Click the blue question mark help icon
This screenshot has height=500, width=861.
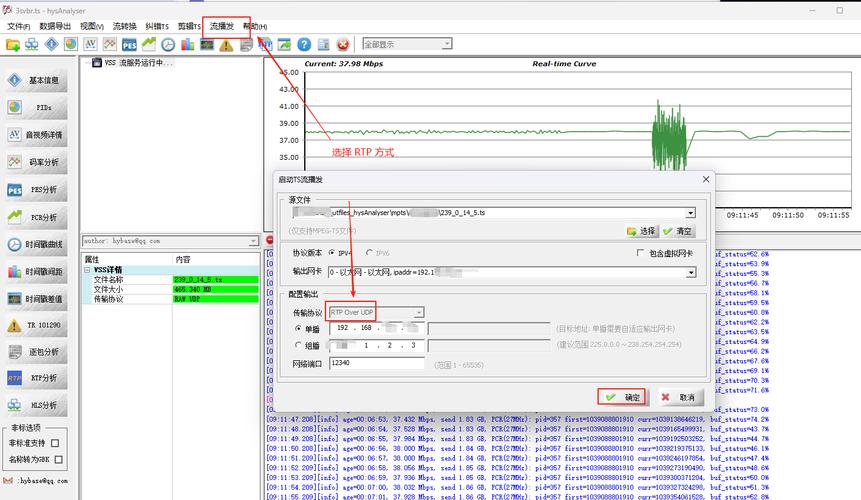pos(304,45)
